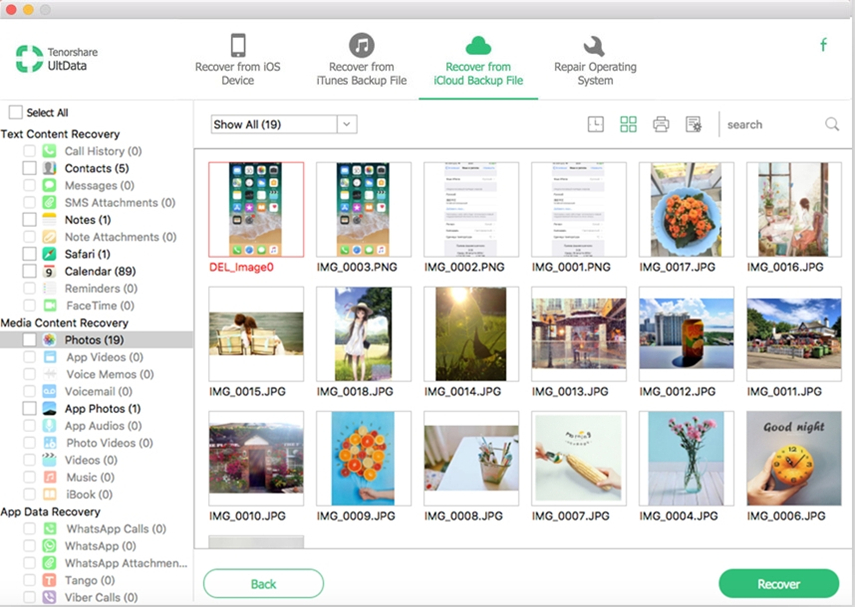Open Repair Operating System tab
The image size is (855, 607).
(x=595, y=59)
